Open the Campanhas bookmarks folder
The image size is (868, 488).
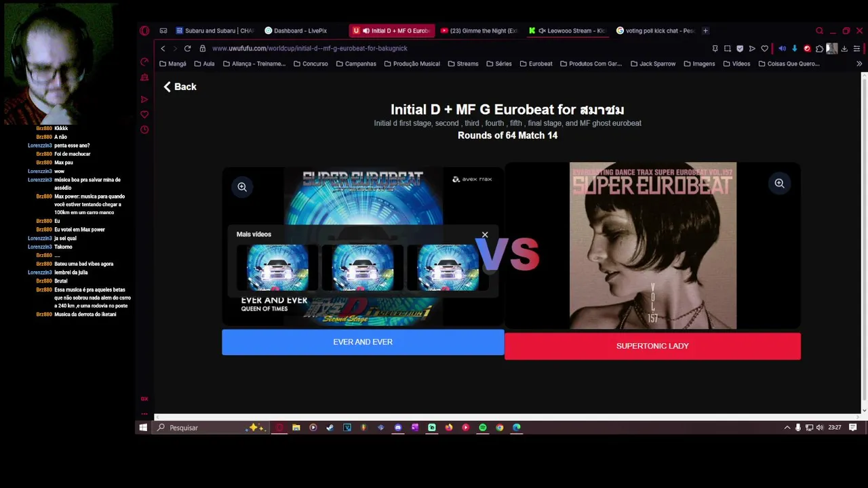pyautogui.click(x=356, y=64)
